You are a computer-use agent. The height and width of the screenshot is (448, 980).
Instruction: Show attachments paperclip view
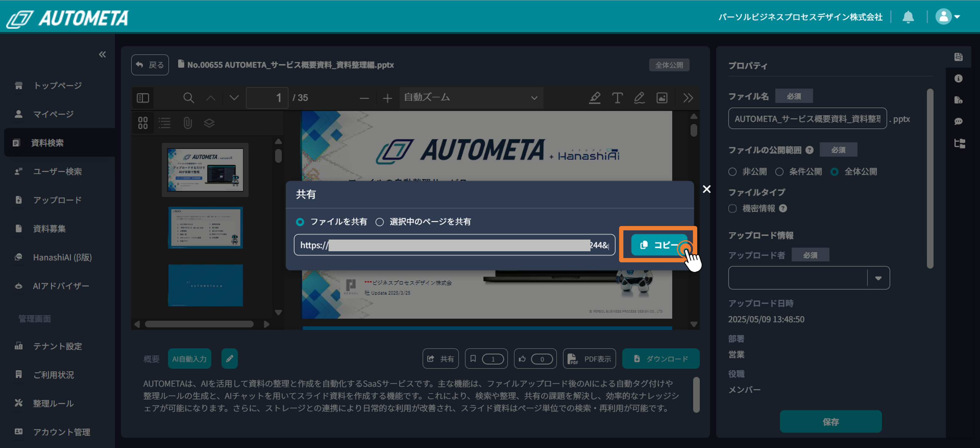pos(187,123)
